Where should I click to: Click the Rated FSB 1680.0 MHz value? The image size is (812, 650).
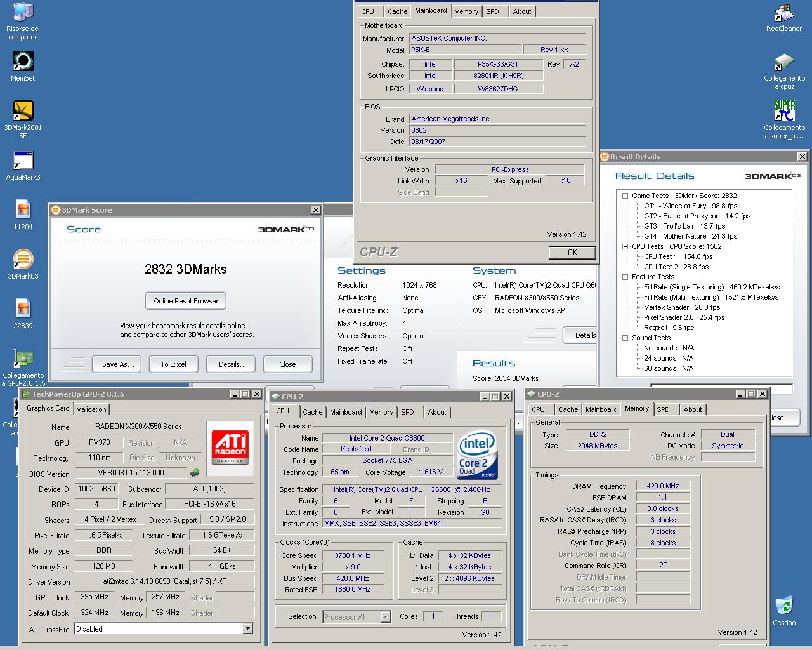click(353, 590)
